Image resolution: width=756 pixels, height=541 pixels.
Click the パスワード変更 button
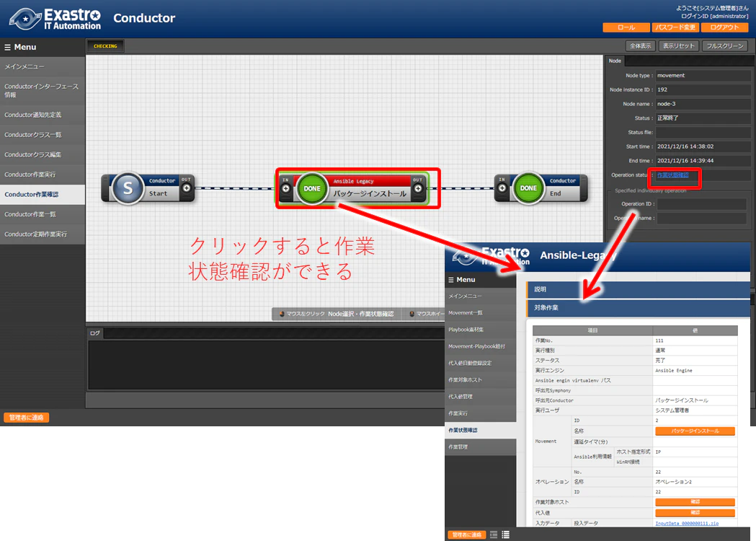(675, 27)
